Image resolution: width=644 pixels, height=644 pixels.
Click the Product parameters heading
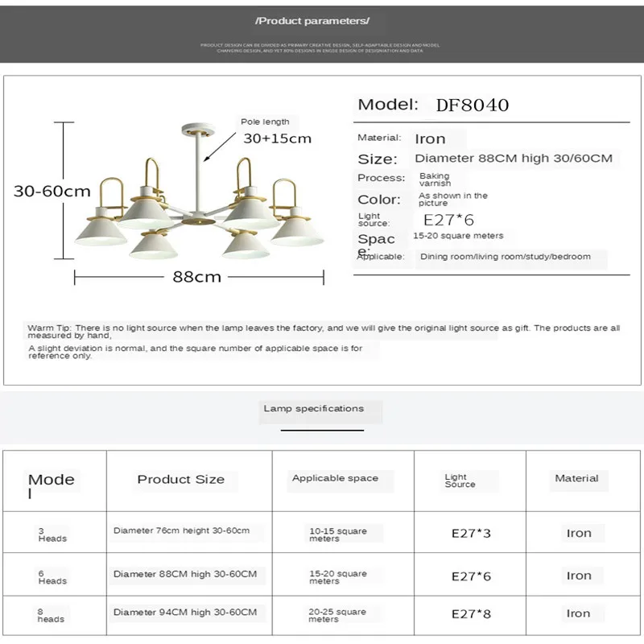click(x=312, y=20)
